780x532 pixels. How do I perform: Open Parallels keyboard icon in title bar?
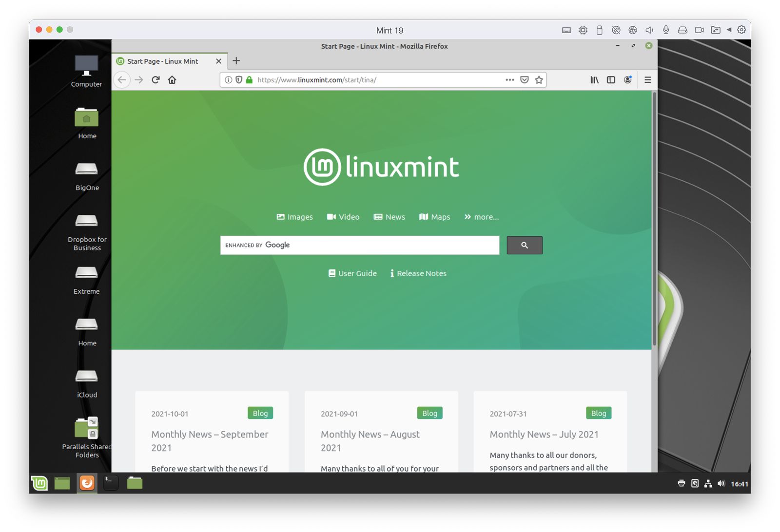(566, 30)
